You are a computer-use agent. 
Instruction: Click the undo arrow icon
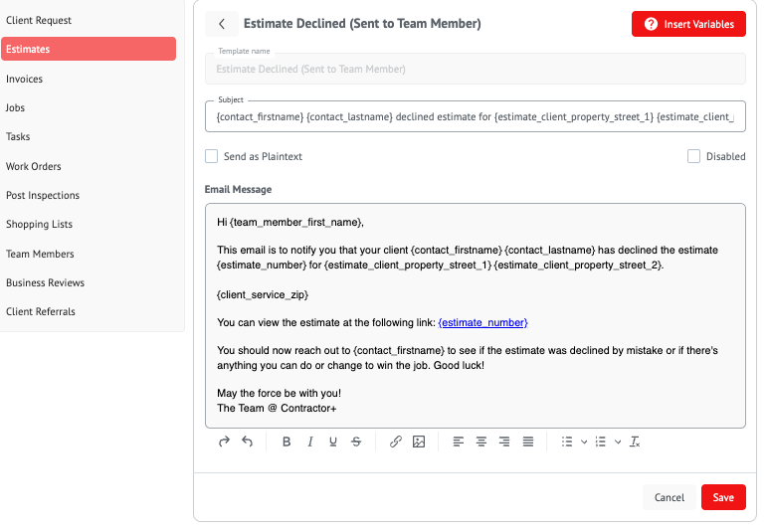(247, 442)
